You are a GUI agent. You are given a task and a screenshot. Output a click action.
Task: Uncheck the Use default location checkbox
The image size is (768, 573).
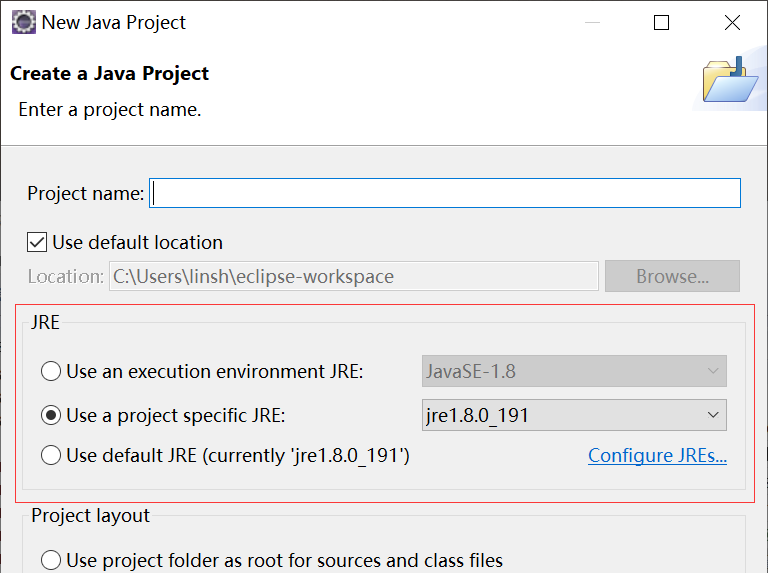pos(37,242)
